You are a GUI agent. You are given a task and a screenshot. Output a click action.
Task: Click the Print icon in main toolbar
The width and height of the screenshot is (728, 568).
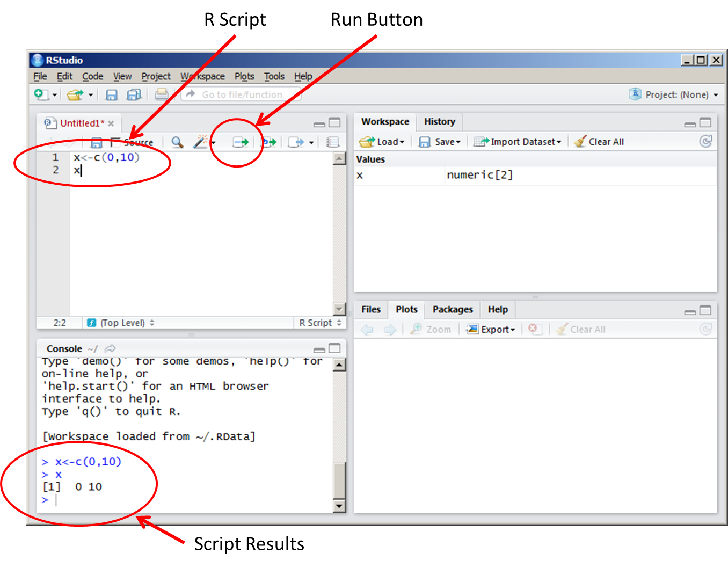pyautogui.click(x=161, y=95)
